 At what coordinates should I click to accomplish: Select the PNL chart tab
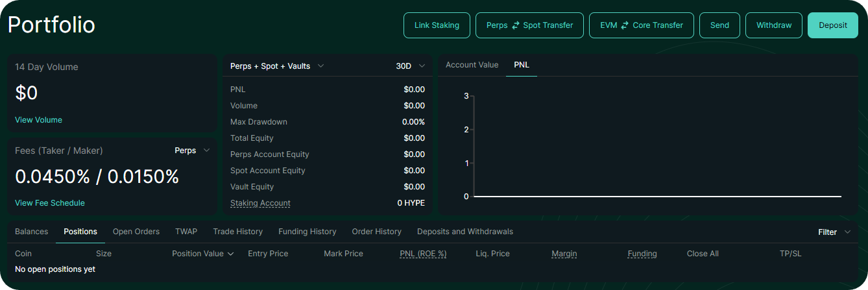[522, 65]
